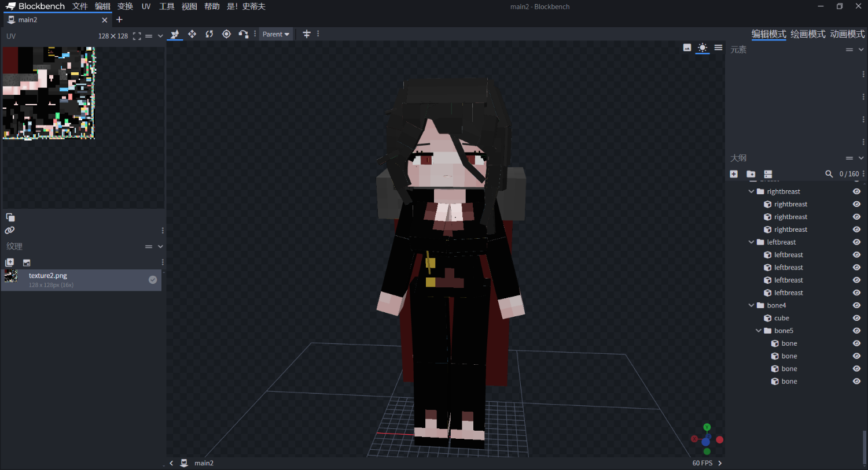The image size is (868, 470).
Task: Collapse the leftbreast group
Action: pyautogui.click(x=751, y=242)
